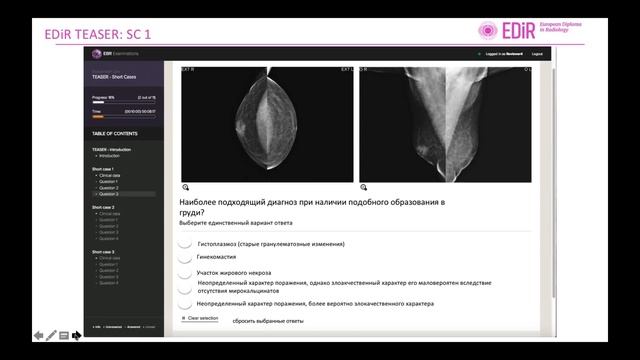
Task: Click the TEASER - Short Cases title
Action: pos(114,77)
